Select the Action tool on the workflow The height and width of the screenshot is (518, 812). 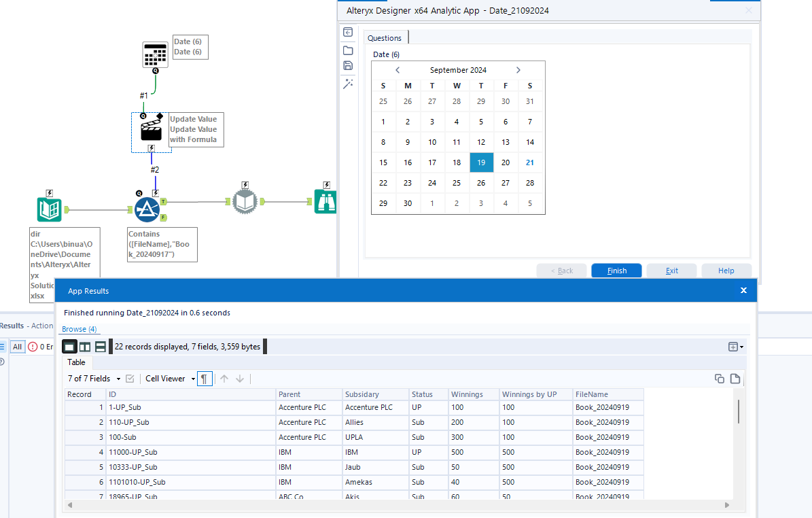151,130
